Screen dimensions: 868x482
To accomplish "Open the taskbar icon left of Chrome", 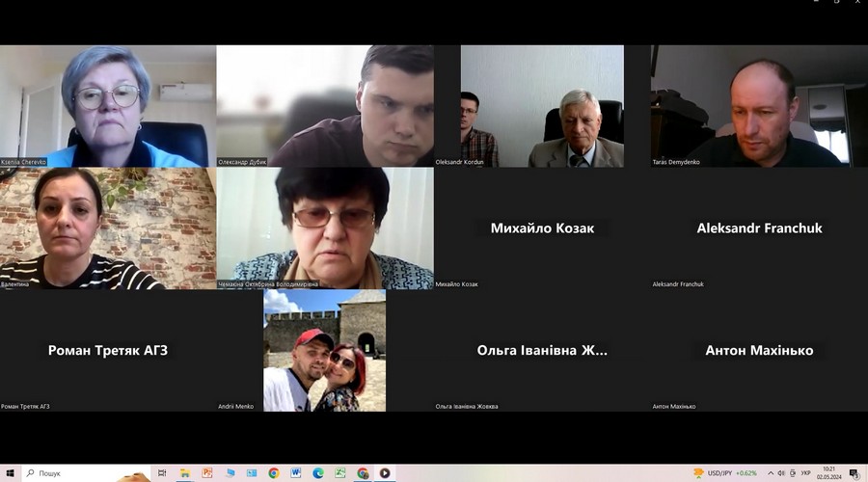I will click(252, 473).
